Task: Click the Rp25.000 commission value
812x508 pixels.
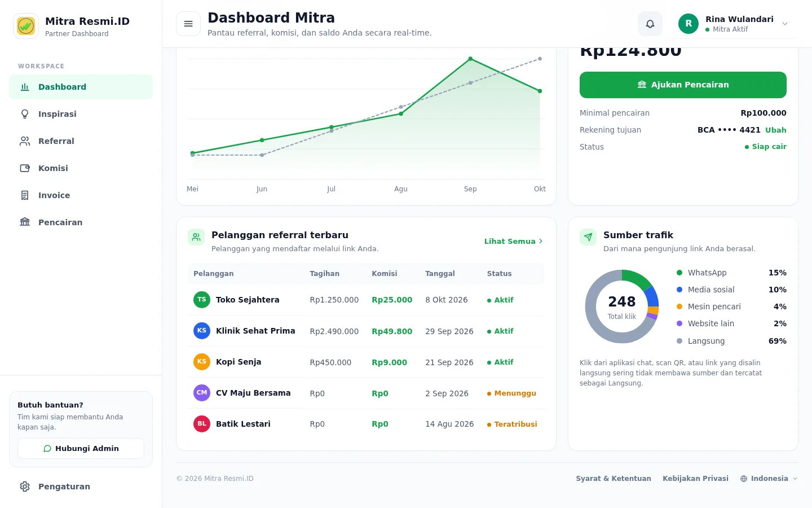Action: (x=392, y=300)
